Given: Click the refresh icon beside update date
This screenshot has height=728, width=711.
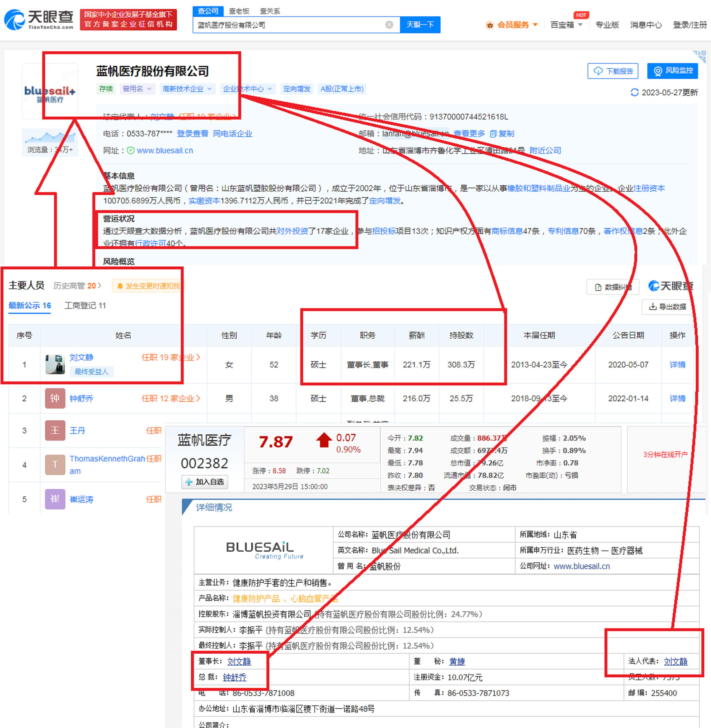Looking at the screenshot, I should 634,92.
